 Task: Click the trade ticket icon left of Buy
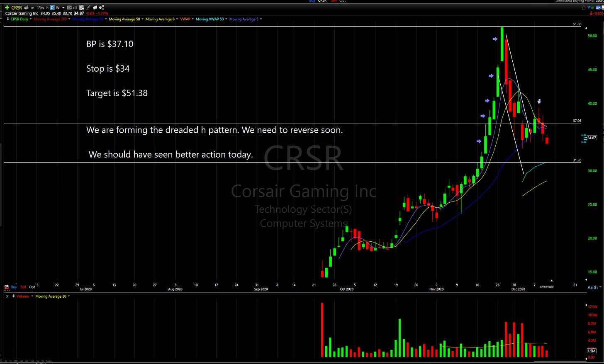coord(7,287)
